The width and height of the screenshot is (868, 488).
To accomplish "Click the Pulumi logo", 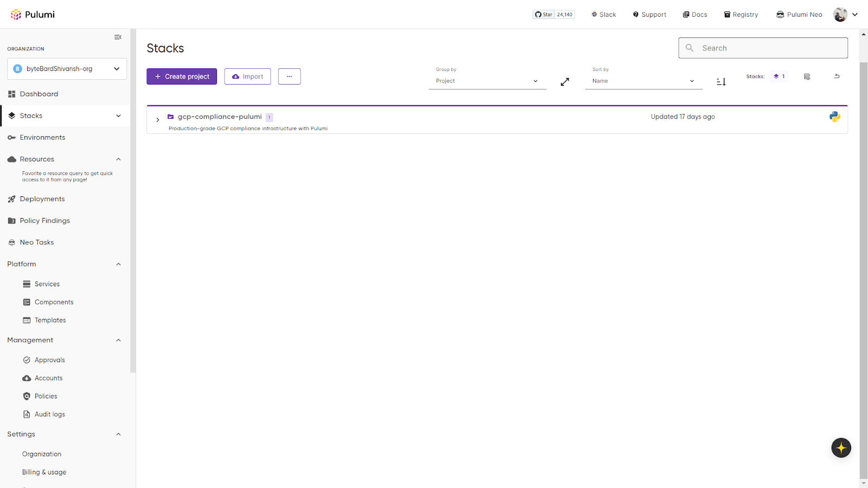I will tap(33, 15).
